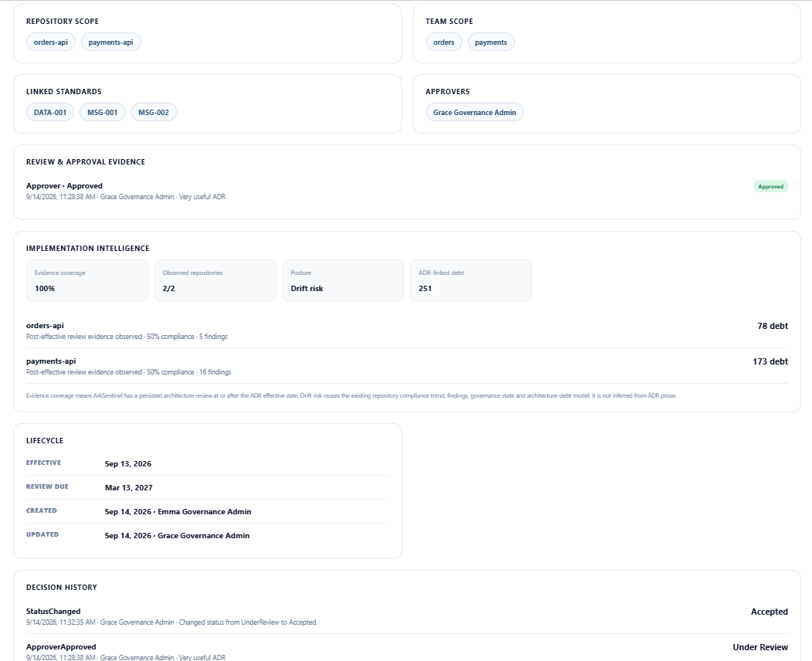Click the Lifecycle heading
Screen dimensions: 812x661
click(45, 441)
